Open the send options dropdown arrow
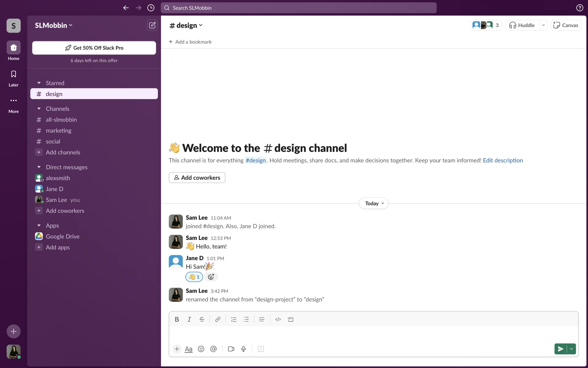The image size is (588, 368). (571, 349)
